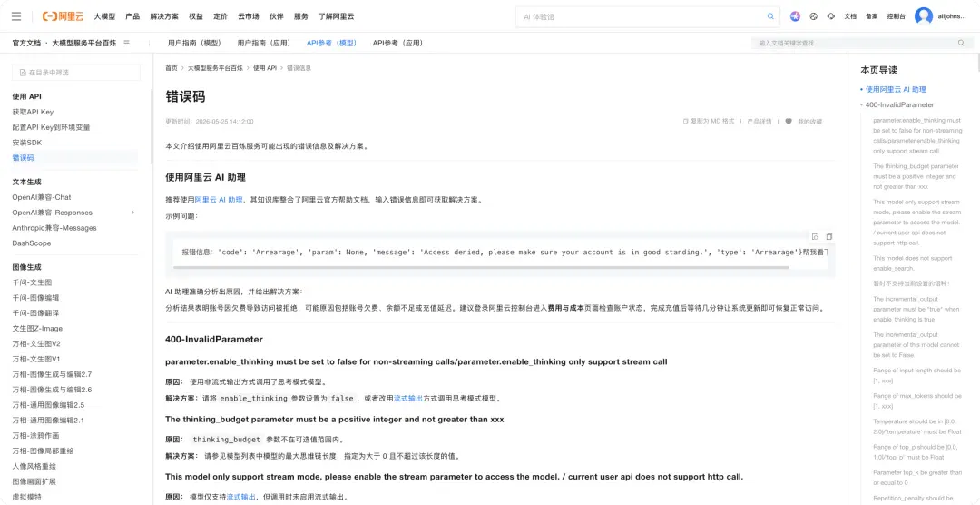
Task: Open 备案 link in the header
Action: coord(871,17)
